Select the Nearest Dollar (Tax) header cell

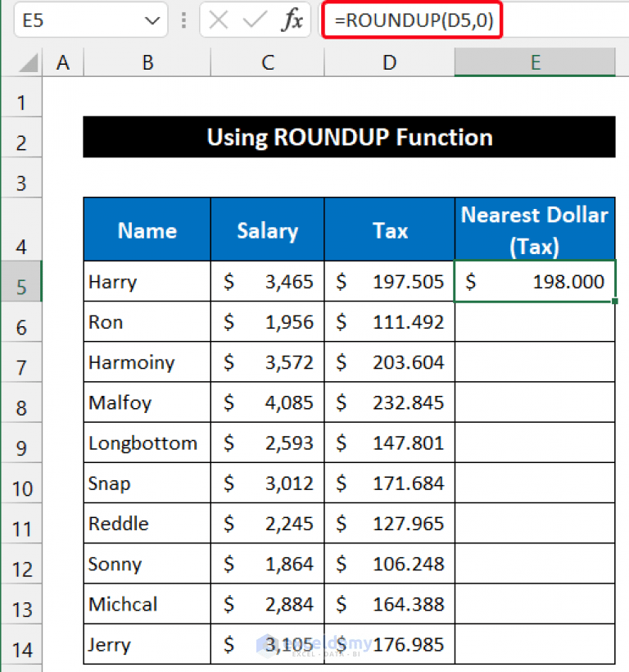(534, 229)
